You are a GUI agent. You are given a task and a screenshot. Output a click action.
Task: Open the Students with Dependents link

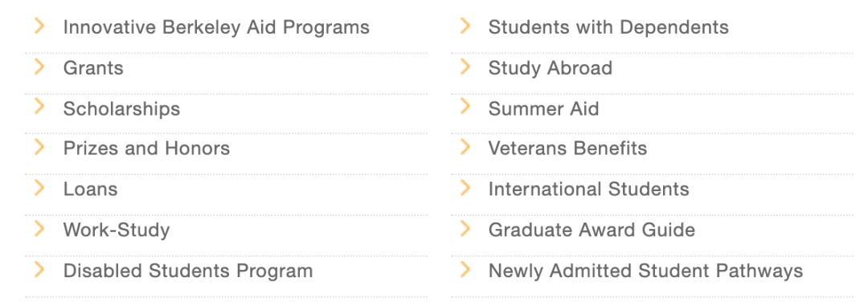608,27
